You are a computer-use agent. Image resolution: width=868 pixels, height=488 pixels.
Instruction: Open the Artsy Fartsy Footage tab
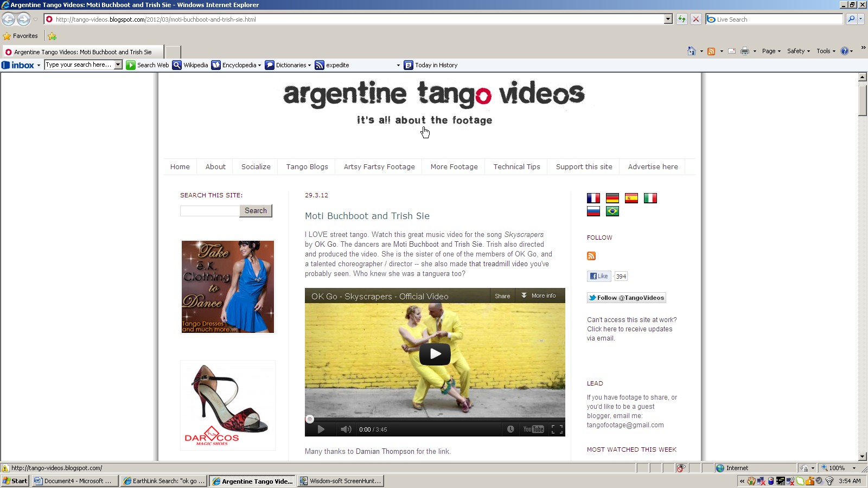click(x=379, y=166)
